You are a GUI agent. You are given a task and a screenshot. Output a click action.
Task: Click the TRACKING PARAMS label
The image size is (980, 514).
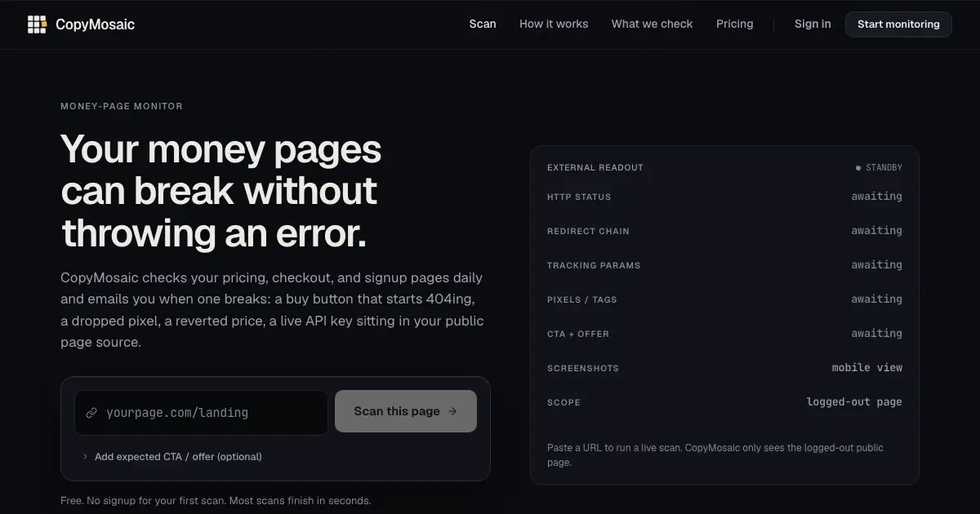[x=594, y=265]
